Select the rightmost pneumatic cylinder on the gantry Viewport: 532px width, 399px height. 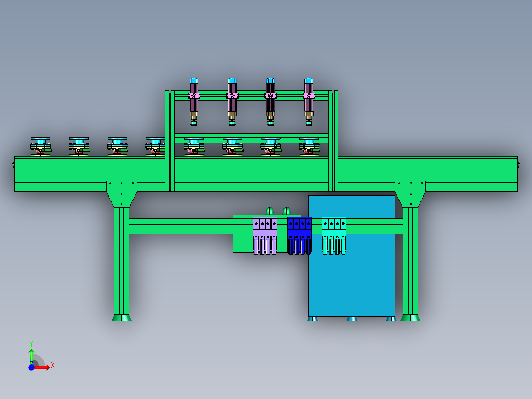(309, 102)
